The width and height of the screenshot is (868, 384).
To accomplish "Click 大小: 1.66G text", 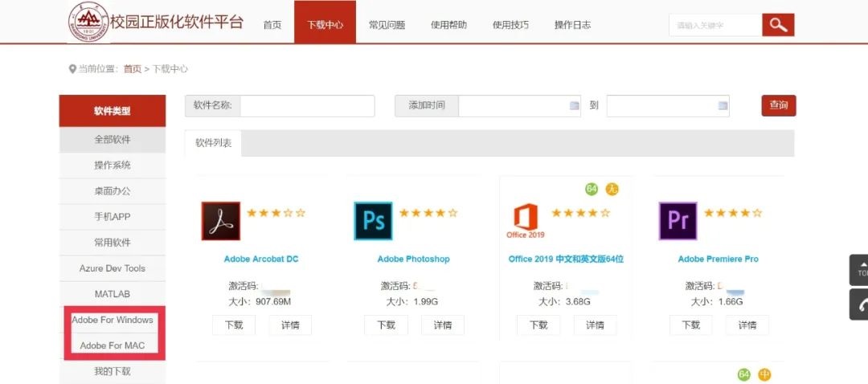I will (x=716, y=301).
